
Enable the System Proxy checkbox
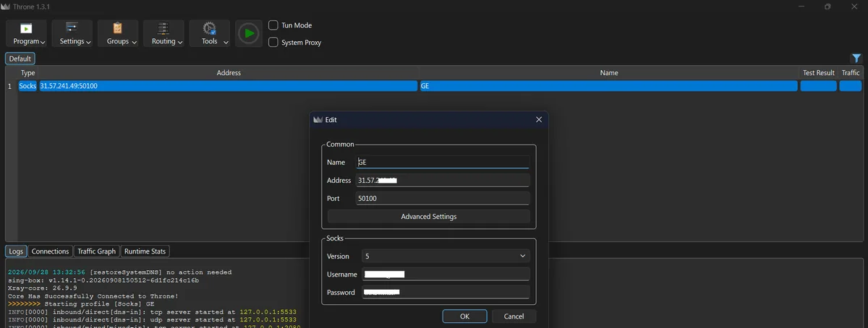click(x=273, y=43)
